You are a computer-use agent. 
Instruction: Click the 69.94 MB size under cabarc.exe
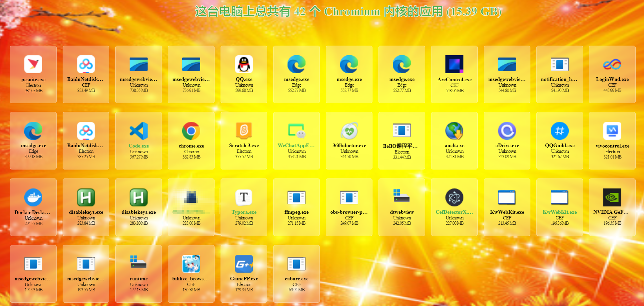297,290
